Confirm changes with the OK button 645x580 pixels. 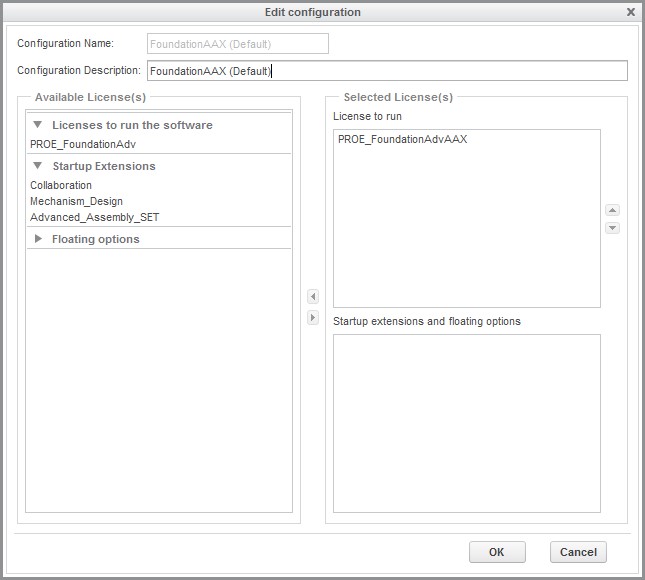[497, 552]
